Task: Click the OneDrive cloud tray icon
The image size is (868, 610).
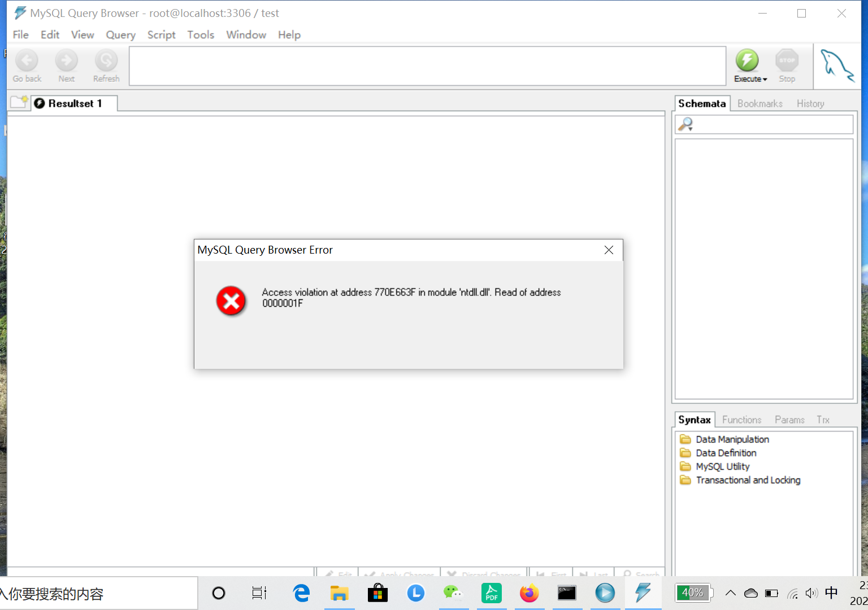Action: (x=751, y=593)
